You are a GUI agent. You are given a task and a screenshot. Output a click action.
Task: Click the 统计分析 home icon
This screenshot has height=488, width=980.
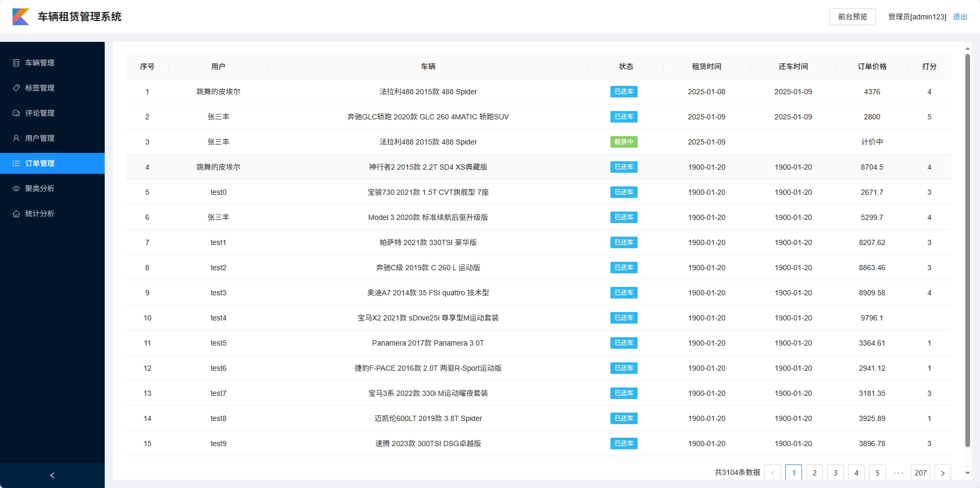(x=16, y=214)
